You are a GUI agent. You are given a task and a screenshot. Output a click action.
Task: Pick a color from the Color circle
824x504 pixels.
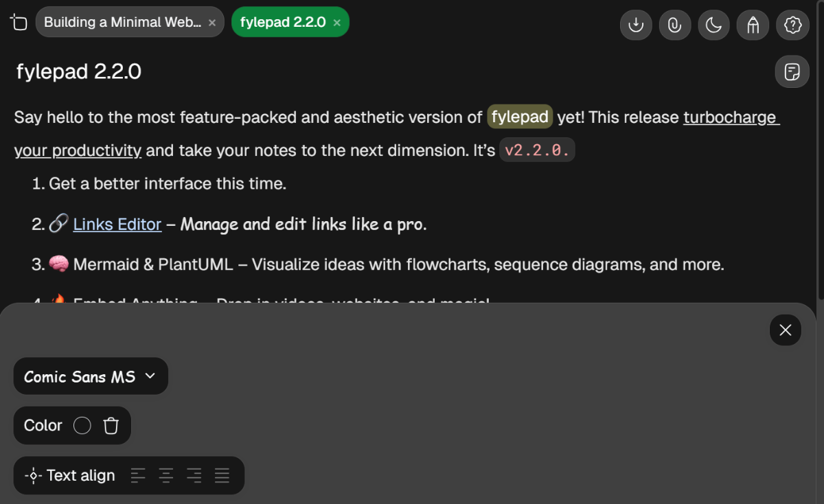tap(82, 426)
